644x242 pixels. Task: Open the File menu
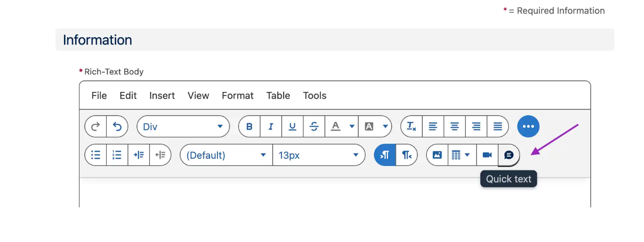click(x=99, y=95)
